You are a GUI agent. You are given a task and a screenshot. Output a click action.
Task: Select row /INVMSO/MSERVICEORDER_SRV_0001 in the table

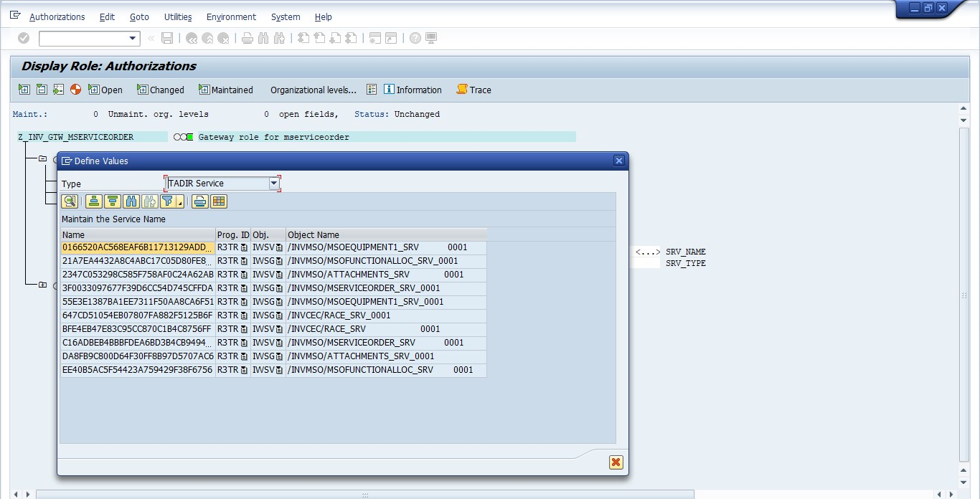[364, 288]
